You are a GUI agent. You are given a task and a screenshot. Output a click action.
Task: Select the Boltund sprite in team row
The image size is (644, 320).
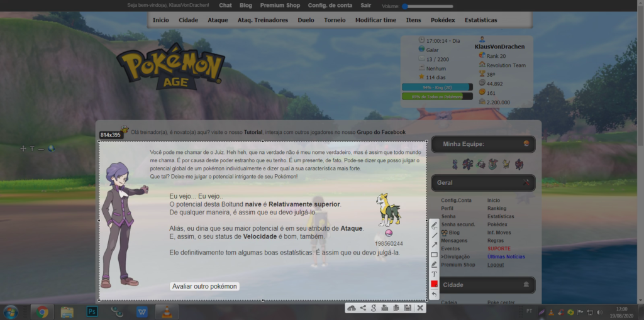coord(506,164)
